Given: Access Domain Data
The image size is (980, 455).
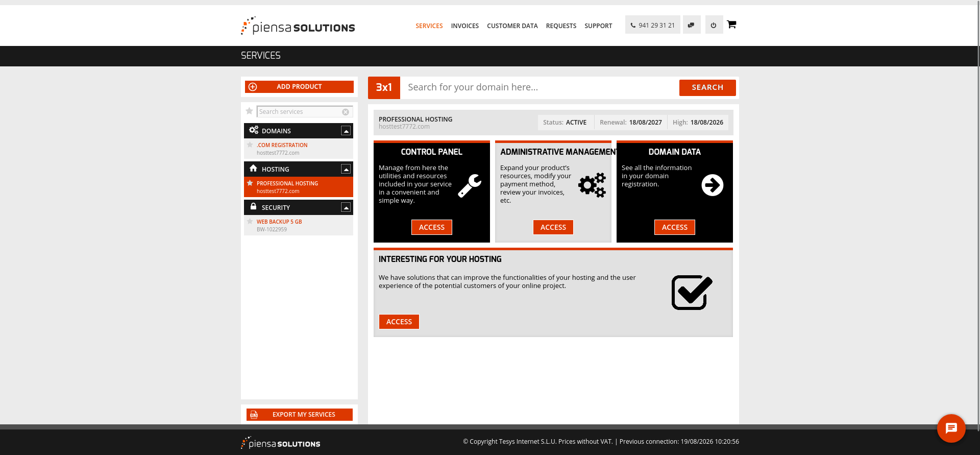Looking at the screenshot, I should click(x=675, y=227).
